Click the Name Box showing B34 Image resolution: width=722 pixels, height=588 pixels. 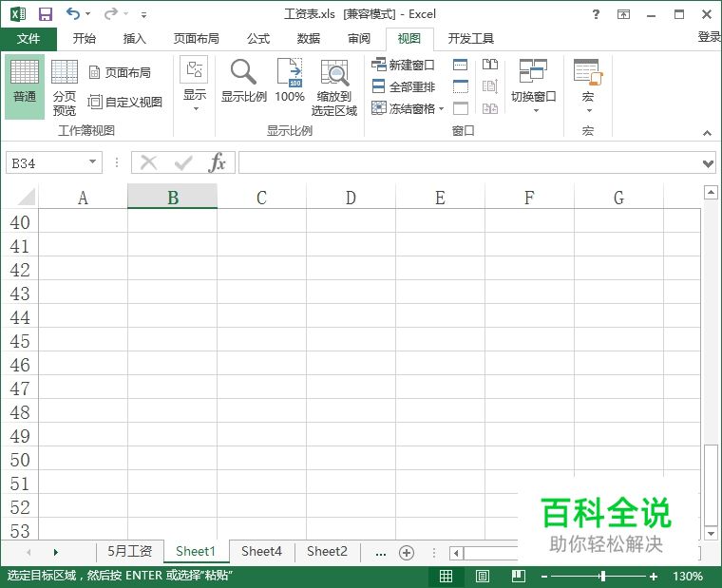click(46, 163)
